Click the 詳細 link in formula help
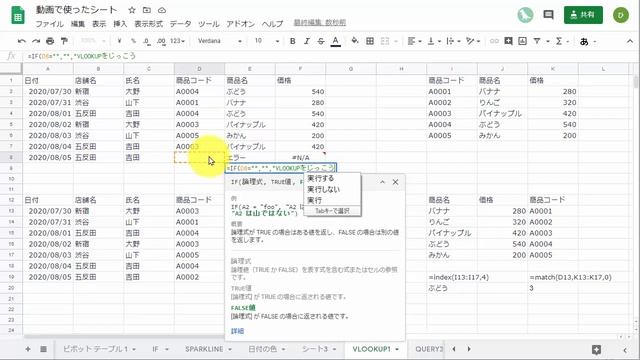 coord(237,331)
